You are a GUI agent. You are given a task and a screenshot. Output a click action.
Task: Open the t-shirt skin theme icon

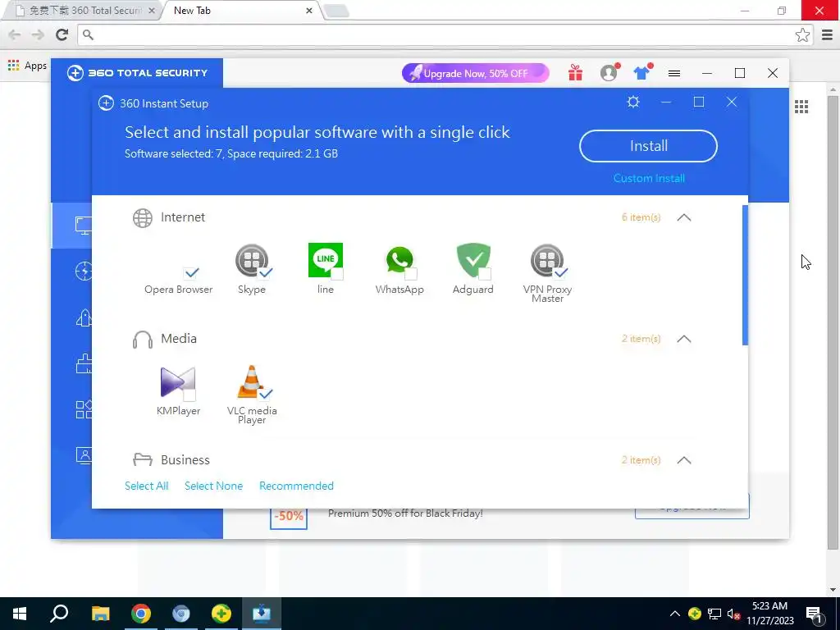[x=641, y=73]
